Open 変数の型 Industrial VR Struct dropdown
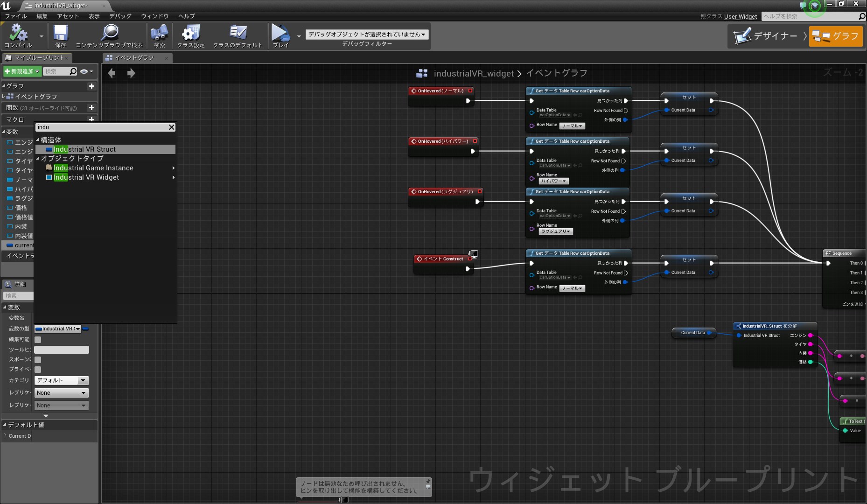This screenshot has height=504, width=867. [x=58, y=329]
